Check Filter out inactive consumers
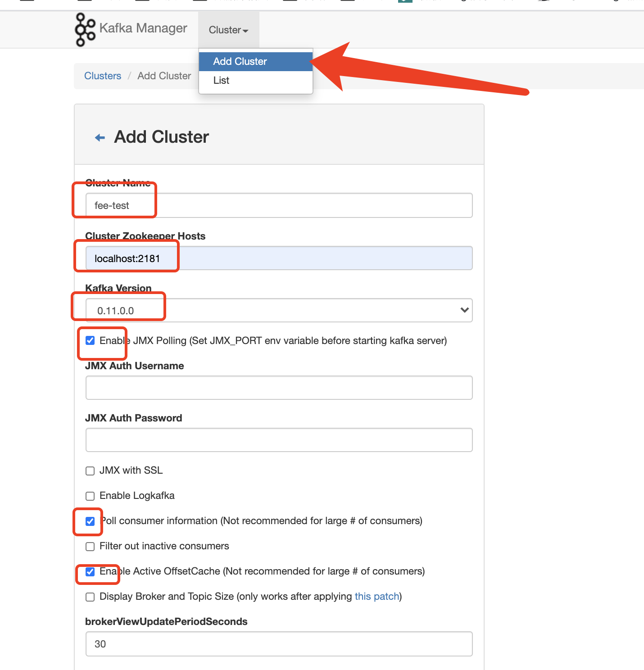Image resolution: width=644 pixels, height=670 pixels. tap(90, 547)
